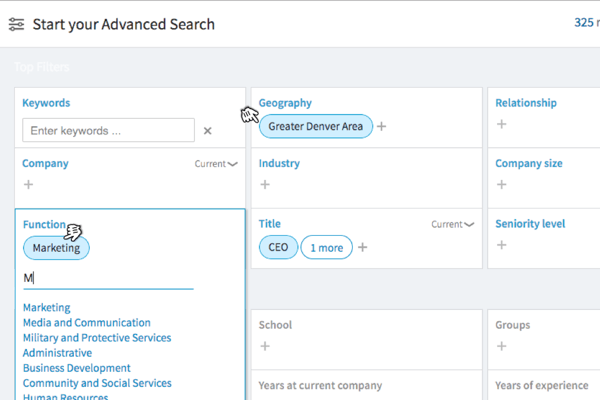Add a groups filter with plus icon
Screen dimensions: 600x400
click(502, 346)
